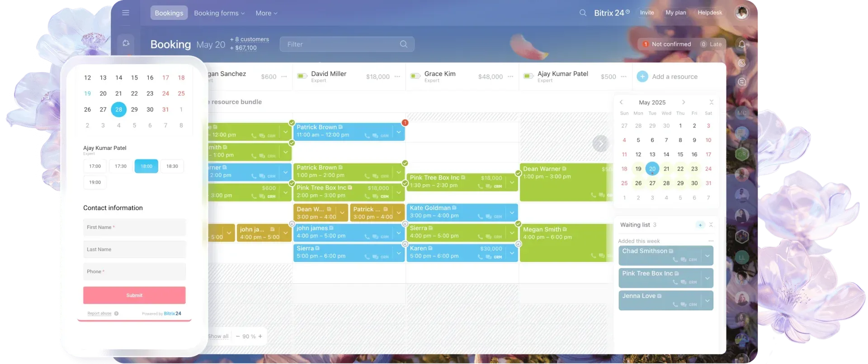
Task: Open My plan in the top bar
Action: [675, 13]
